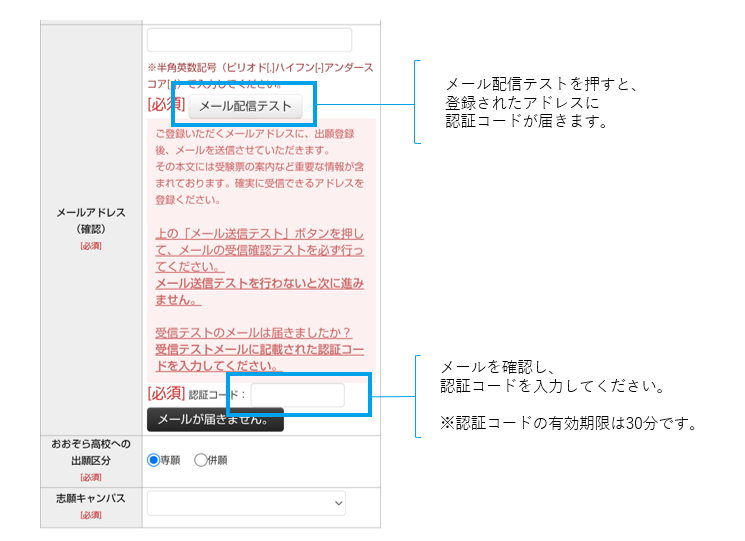Viewport: 745px width, 541px height.
Task: Choose the 併願 radio option
Action: [200, 460]
